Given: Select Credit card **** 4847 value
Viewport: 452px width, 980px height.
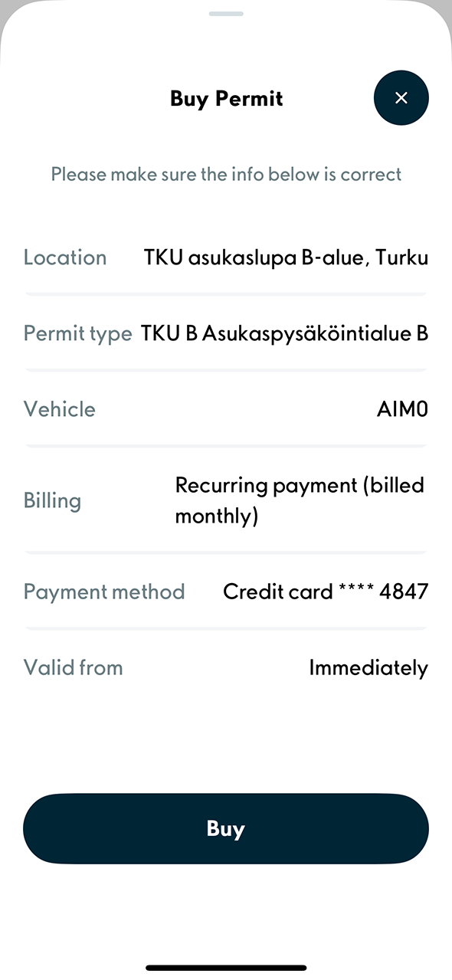Looking at the screenshot, I should pos(326,592).
